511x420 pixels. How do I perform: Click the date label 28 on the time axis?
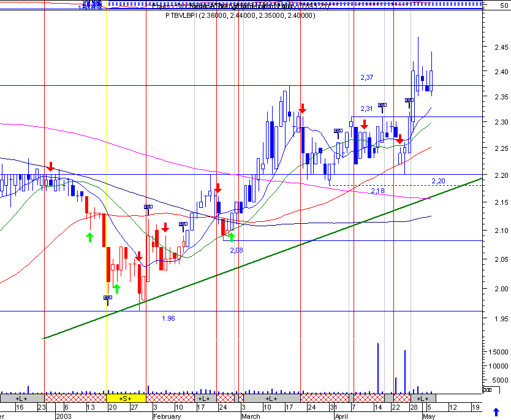click(x=414, y=407)
